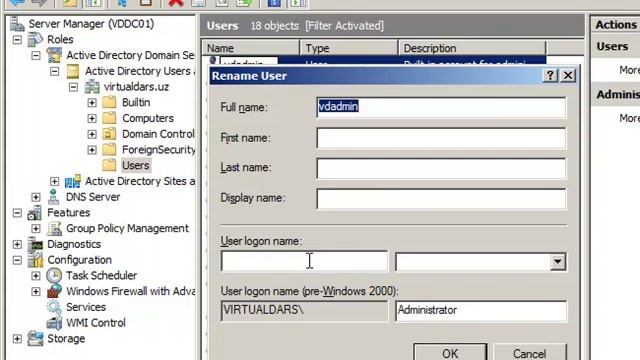Click the Last name input field
This screenshot has width=640, height=360.
click(x=441, y=168)
